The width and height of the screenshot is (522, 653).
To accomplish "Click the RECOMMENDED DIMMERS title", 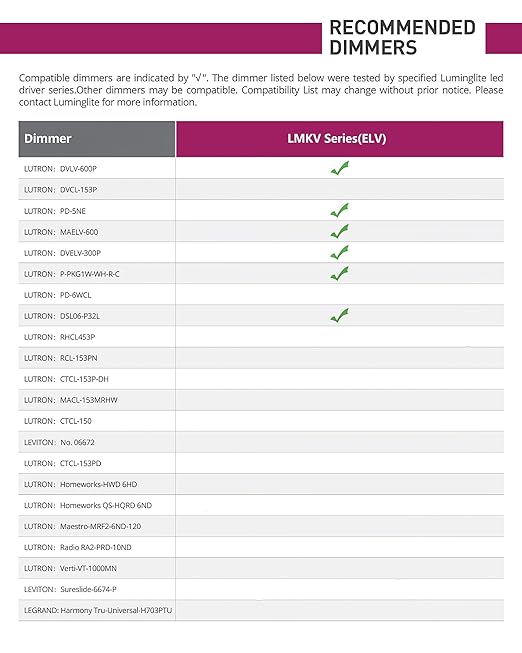I will 402,37.
